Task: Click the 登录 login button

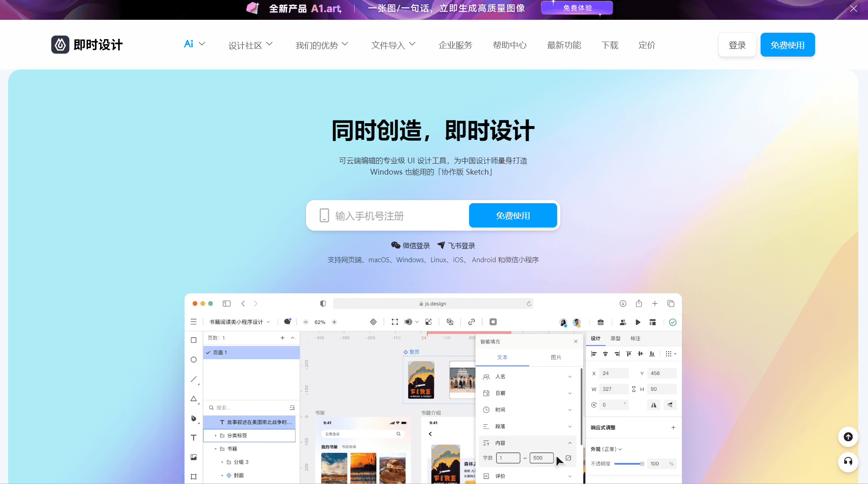Action: (x=737, y=45)
